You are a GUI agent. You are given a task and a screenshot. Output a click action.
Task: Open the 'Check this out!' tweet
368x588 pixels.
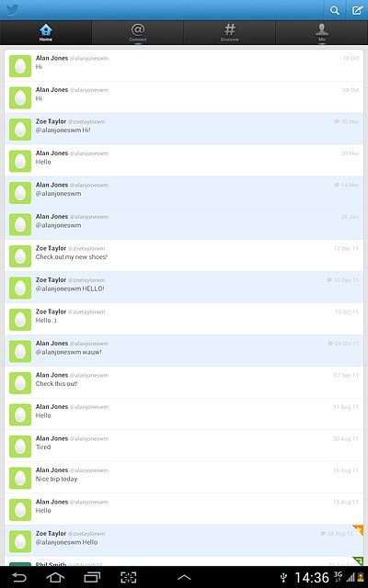point(184,382)
